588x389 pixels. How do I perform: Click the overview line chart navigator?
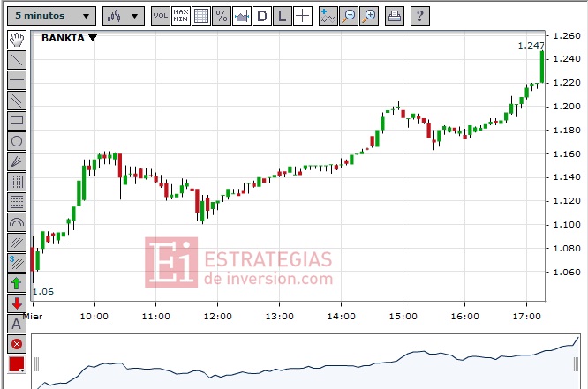coord(305,362)
